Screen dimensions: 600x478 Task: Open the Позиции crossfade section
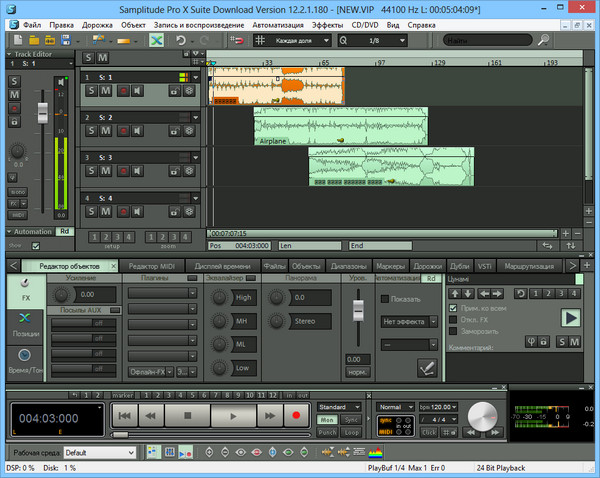tap(26, 325)
